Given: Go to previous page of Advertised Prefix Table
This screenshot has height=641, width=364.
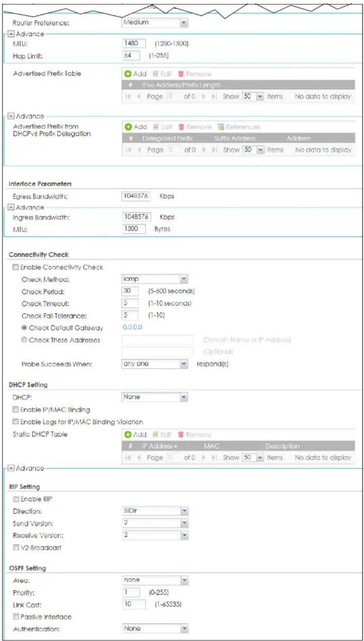Looking at the screenshot, I should click(139, 96).
